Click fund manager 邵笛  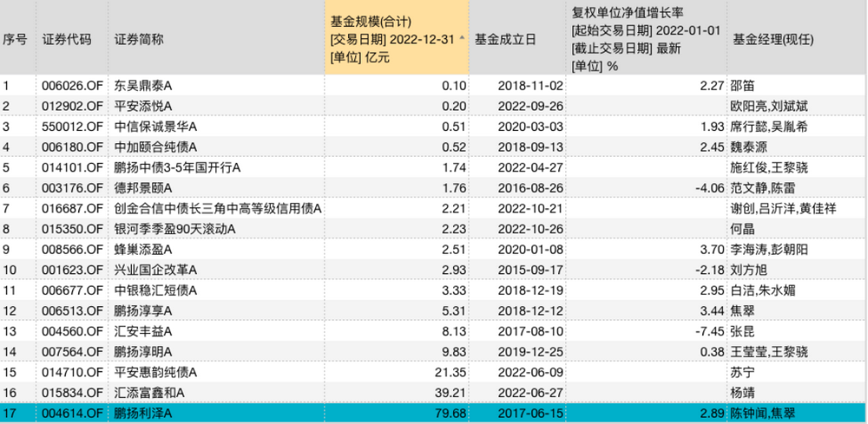click(x=742, y=86)
